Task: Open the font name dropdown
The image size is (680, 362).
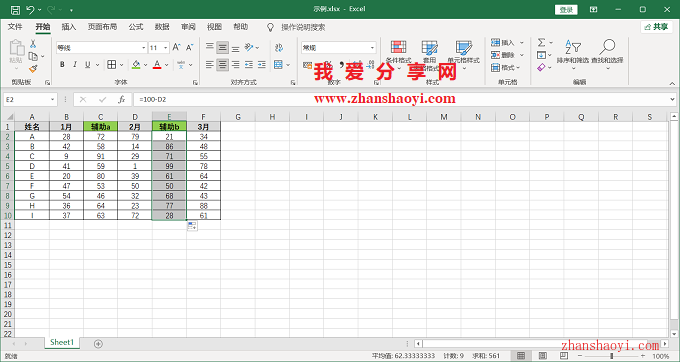Action: pyautogui.click(x=144, y=48)
